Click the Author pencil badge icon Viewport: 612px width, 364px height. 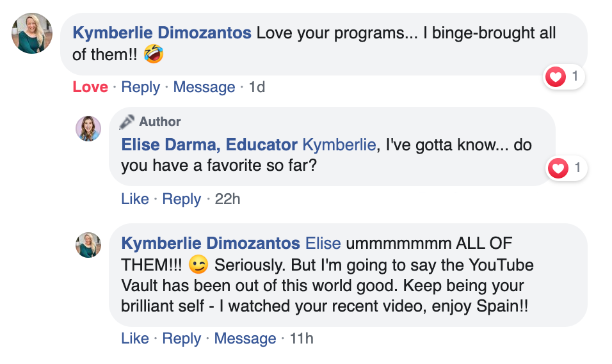coord(127,122)
